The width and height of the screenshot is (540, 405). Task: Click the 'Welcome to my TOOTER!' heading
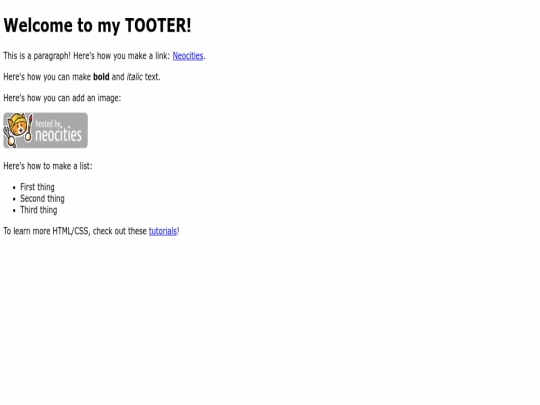97,25
